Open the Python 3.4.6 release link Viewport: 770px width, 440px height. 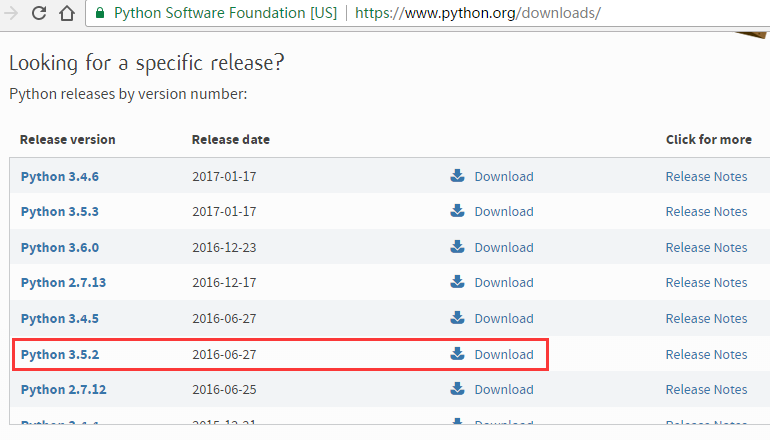tap(59, 177)
